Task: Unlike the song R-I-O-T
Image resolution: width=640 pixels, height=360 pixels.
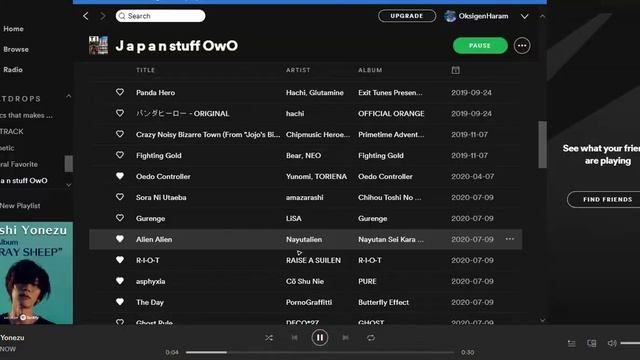Action: click(120, 260)
